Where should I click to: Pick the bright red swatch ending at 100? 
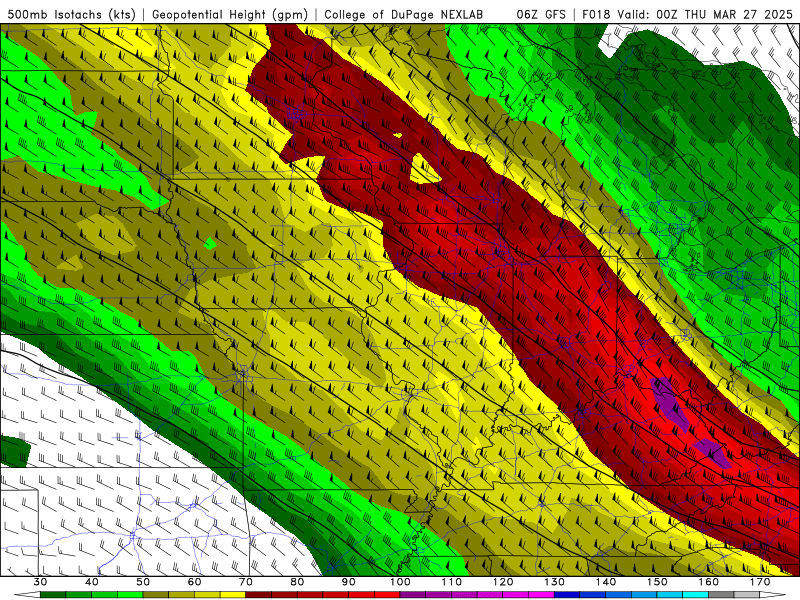(x=387, y=595)
